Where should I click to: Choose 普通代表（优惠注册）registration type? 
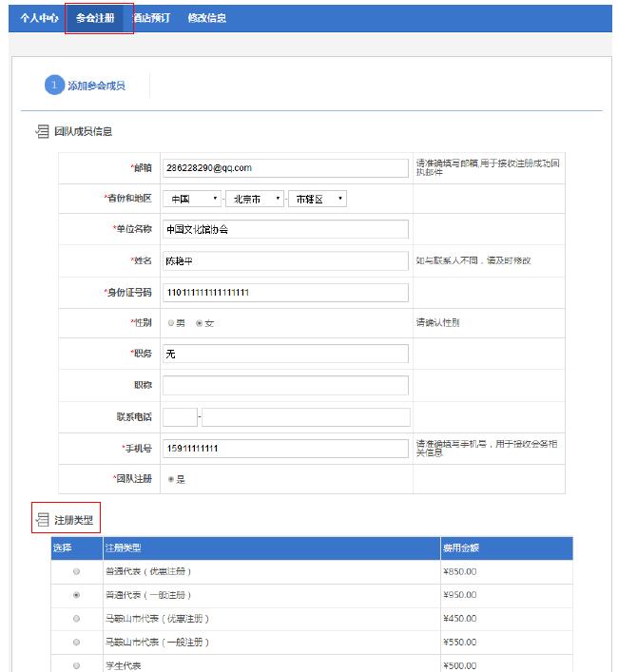pyautogui.click(x=76, y=571)
